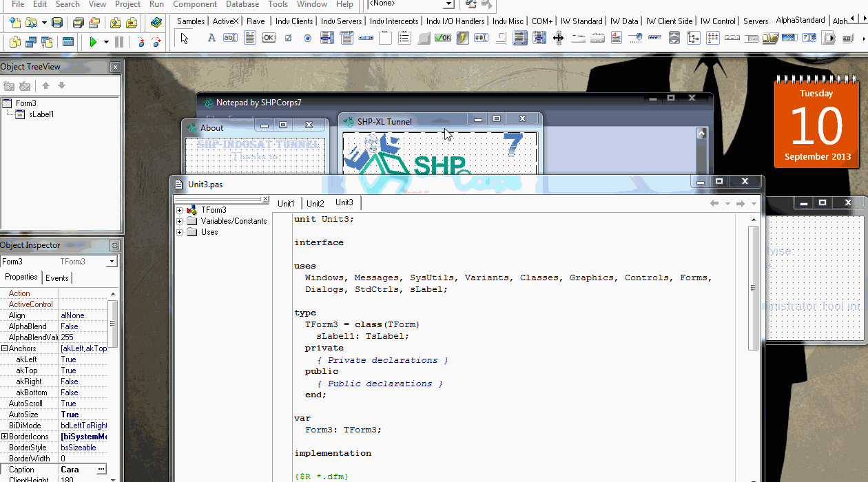Click the Open file toolbar icon
The image size is (868, 482).
point(31,23)
